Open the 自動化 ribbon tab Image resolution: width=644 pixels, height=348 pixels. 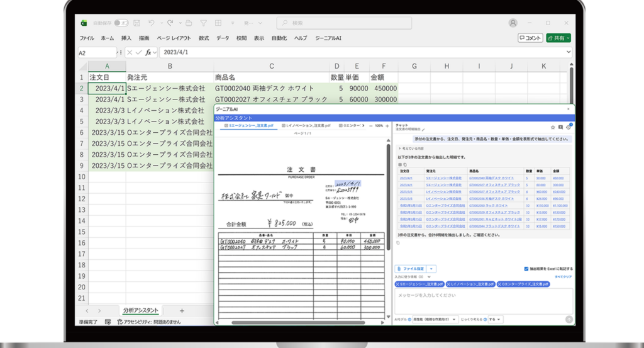279,38
